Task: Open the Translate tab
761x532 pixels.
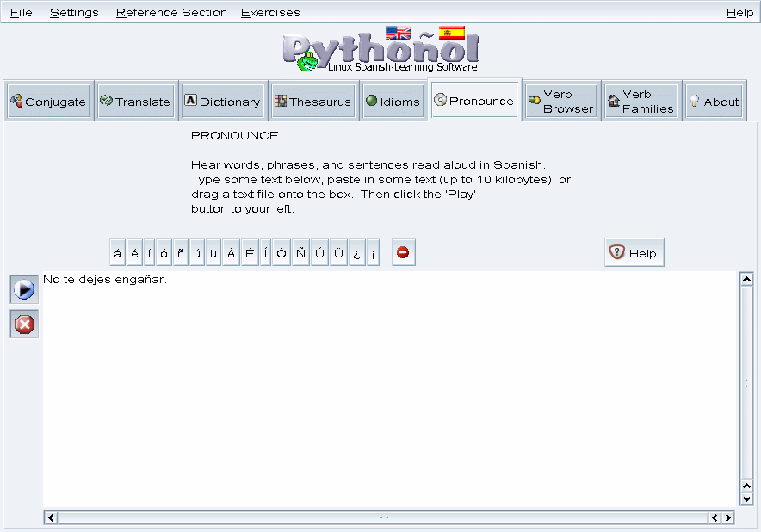Action: coord(135,102)
